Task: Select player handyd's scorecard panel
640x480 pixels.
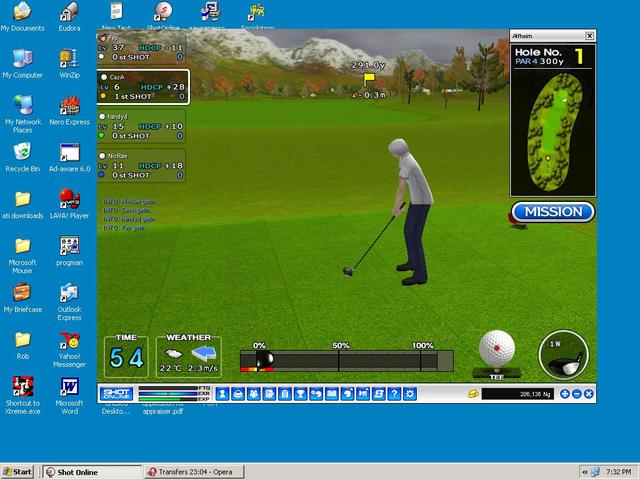Action: (x=142, y=127)
